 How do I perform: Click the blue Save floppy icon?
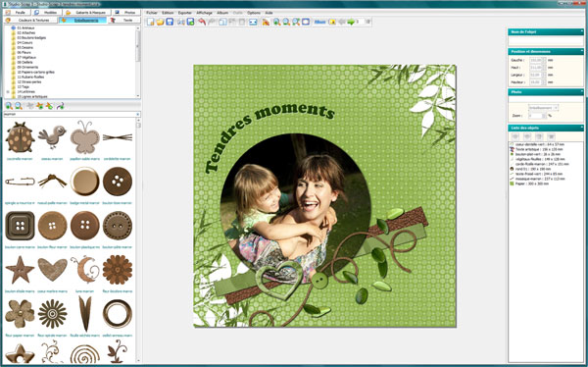click(170, 22)
